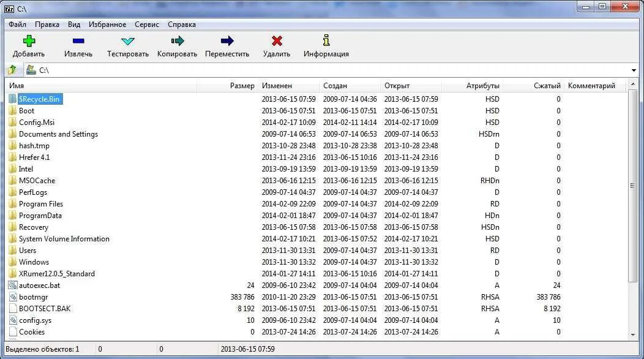Click the HSDrn attribute value

(489, 134)
